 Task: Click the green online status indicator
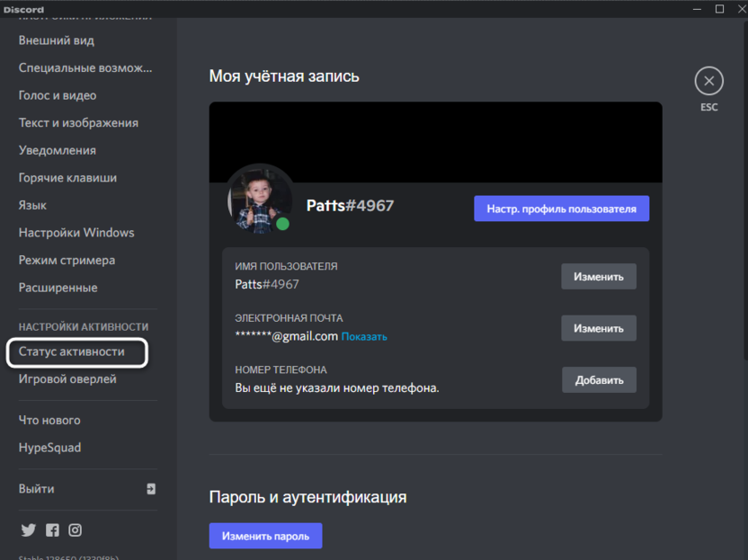tap(282, 223)
